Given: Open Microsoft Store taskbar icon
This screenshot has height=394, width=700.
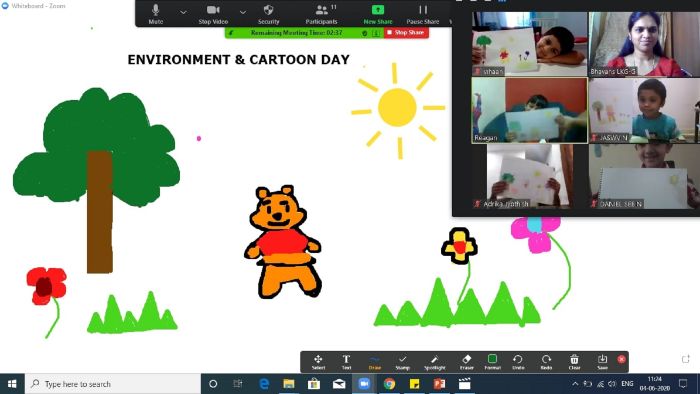Looking at the screenshot, I should 314,384.
